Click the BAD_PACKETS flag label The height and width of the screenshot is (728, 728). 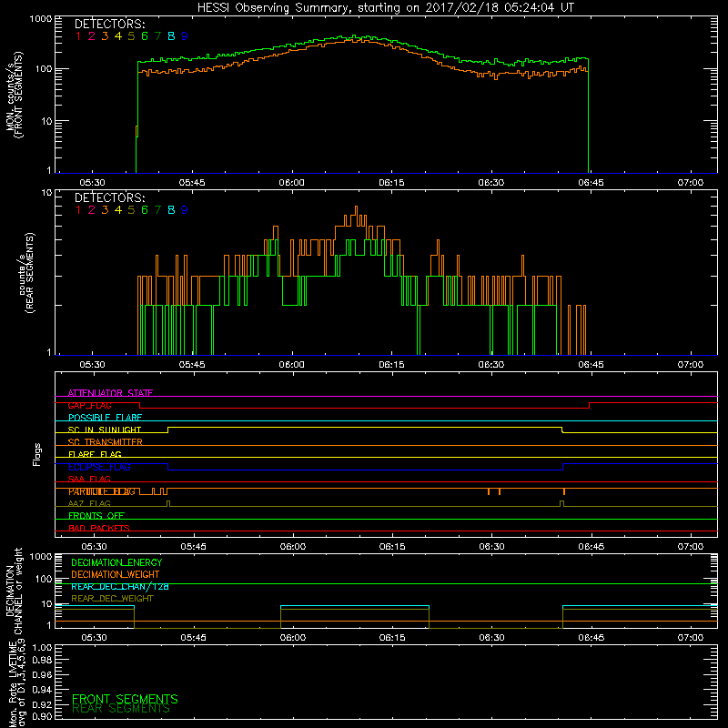(99, 528)
